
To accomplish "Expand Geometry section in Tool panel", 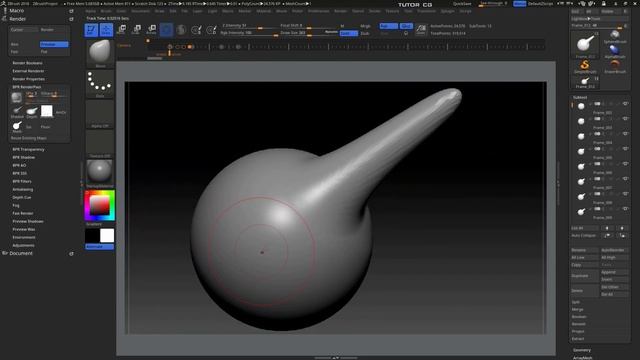I will coord(582,350).
